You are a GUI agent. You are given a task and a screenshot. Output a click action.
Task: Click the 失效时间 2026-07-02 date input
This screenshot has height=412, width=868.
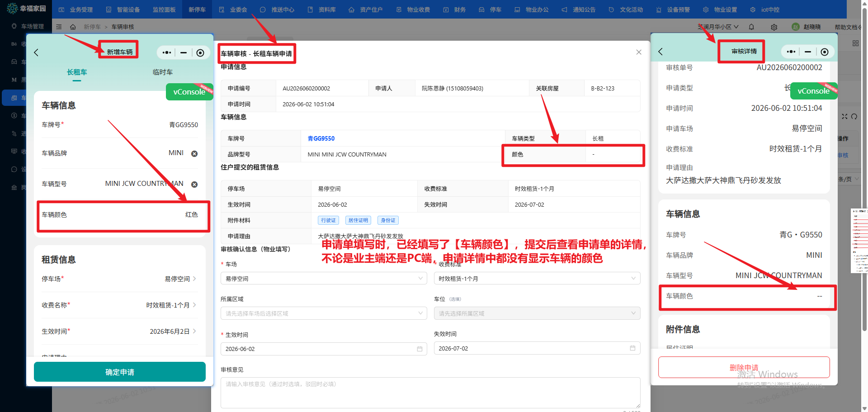click(537, 348)
